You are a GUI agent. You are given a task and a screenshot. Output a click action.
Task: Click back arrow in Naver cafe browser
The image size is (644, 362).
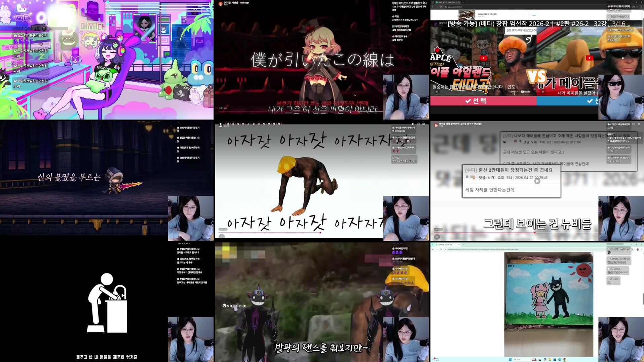[x=433, y=249]
